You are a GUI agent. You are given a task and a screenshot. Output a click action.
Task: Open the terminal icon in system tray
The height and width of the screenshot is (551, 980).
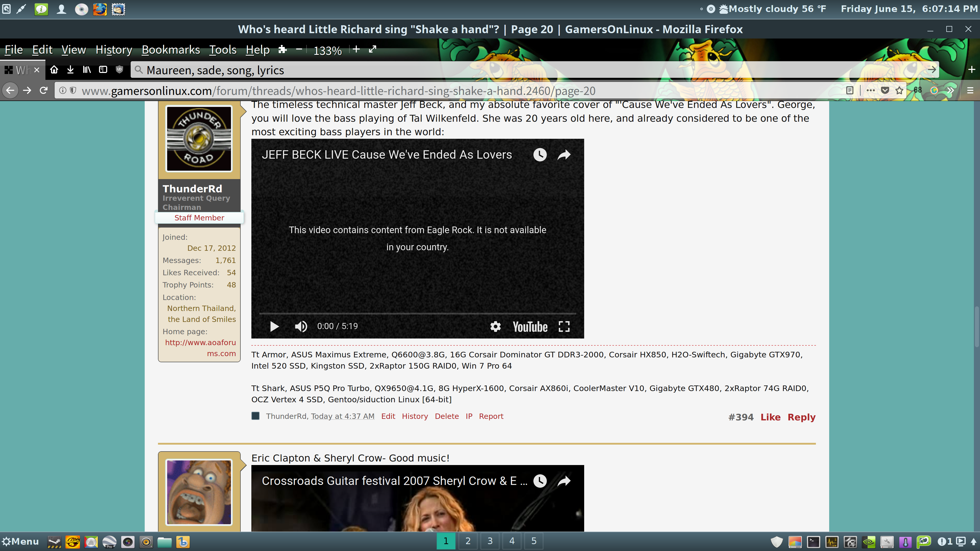click(813, 542)
